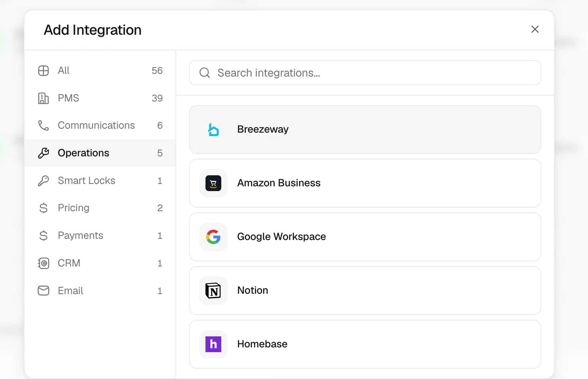The image size is (588, 379).
Task: Add the Google Workspace integration
Action: pos(365,237)
